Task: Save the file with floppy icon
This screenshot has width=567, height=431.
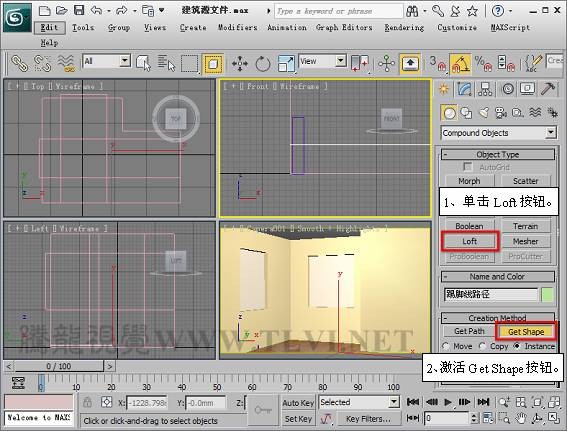Action: (79, 10)
